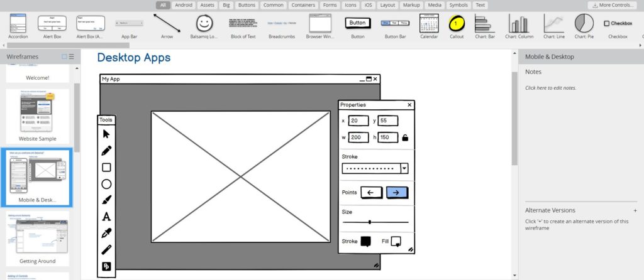Pick the circle shape tool
Image resolution: width=644 pixels, height=280 pixels.
click(x=106, y=184)
